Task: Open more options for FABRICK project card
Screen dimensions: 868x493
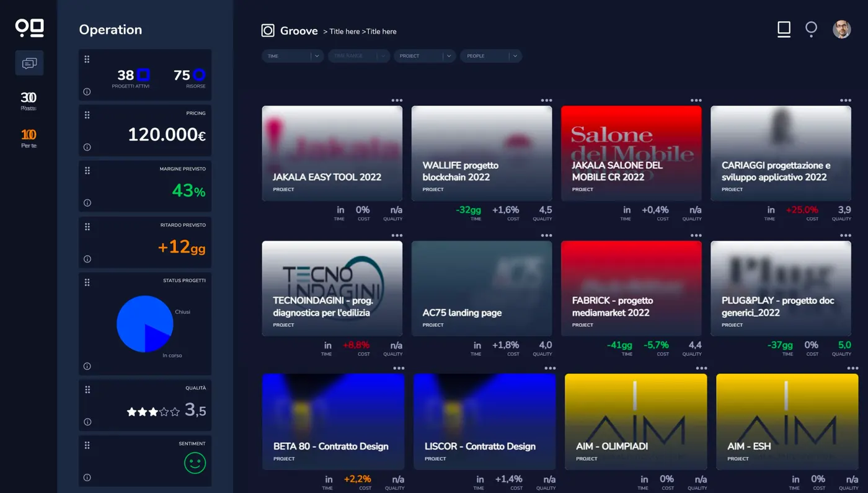Action: [696, 236]
